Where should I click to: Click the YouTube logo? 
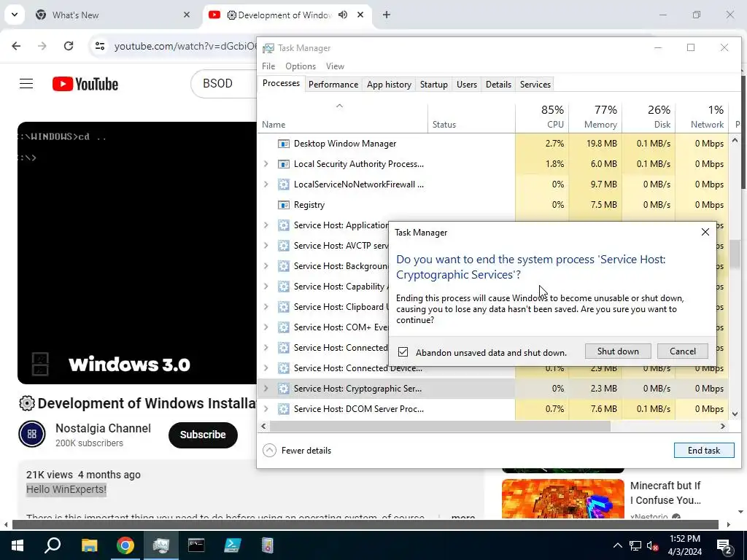click(85, 84)
